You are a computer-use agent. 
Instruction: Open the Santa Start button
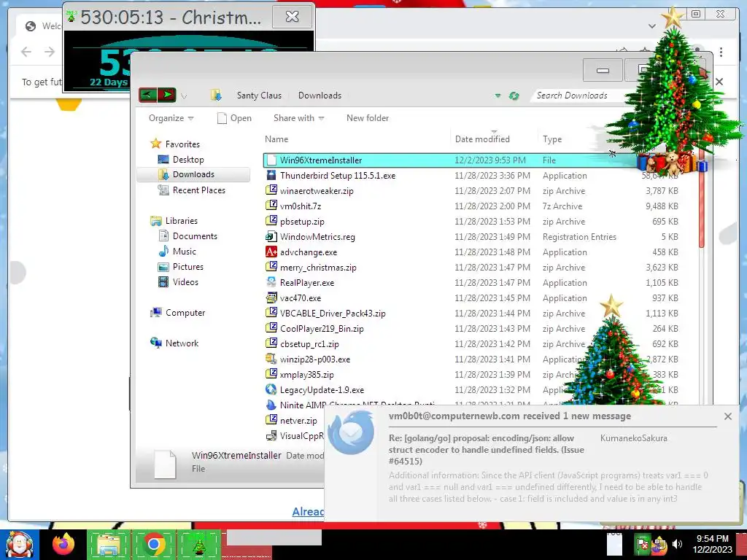(x=20, y=544)
